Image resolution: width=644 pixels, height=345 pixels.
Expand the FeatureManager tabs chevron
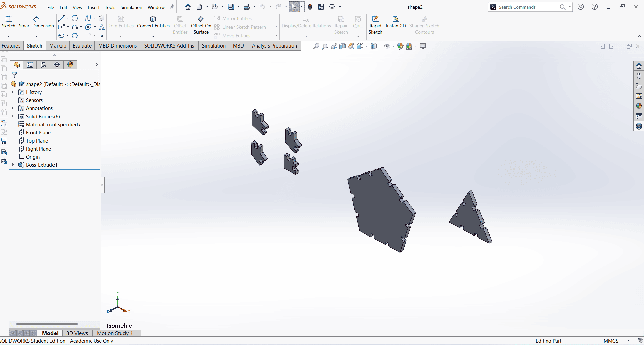(96, 64)
